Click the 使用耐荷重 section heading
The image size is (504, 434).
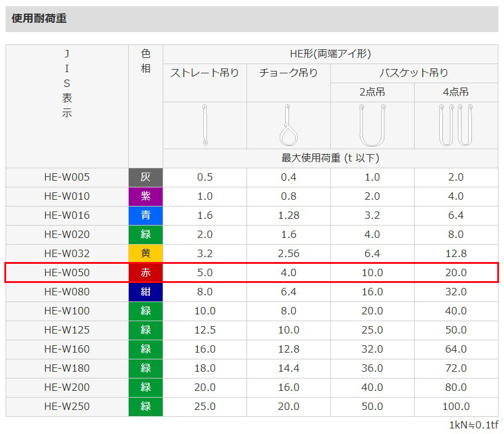click(39, 18)
